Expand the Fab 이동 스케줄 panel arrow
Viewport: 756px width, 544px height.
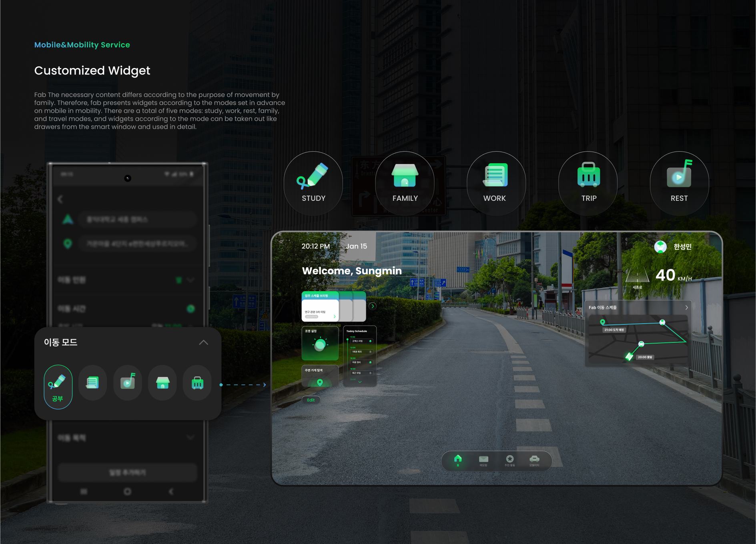(686, 308)
